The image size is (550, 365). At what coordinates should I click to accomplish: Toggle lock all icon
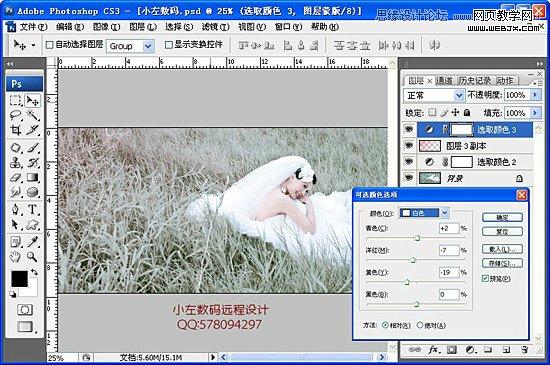pyautogui.click(x=467, y=113)
